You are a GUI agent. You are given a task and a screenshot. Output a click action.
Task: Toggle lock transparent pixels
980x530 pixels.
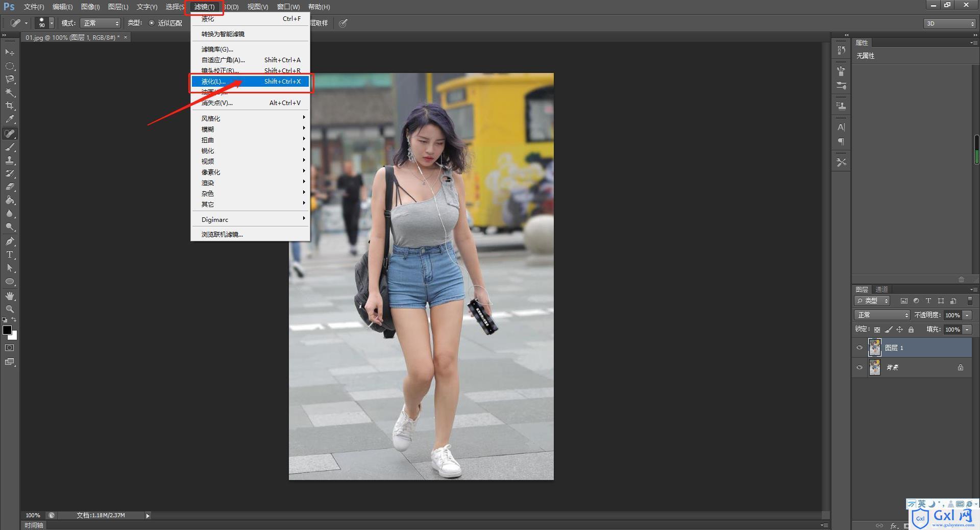(877, 330)
